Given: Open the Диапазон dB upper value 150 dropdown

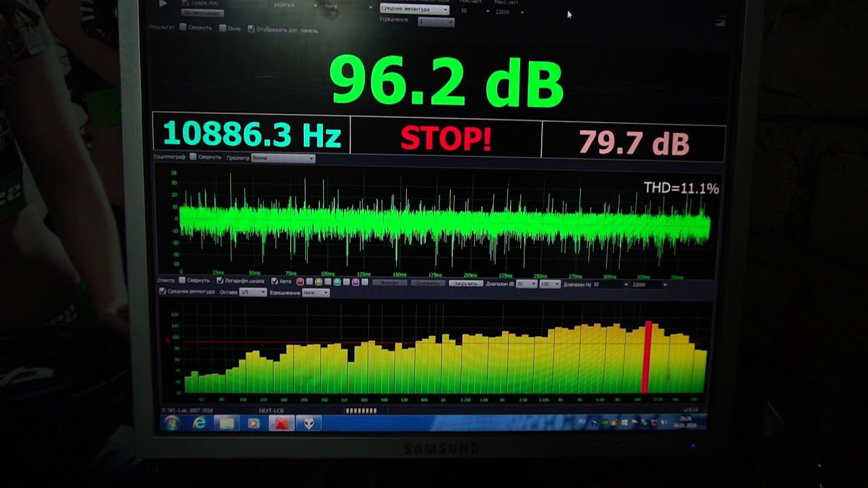Looking at the screenshot, I should pos(550,284).
